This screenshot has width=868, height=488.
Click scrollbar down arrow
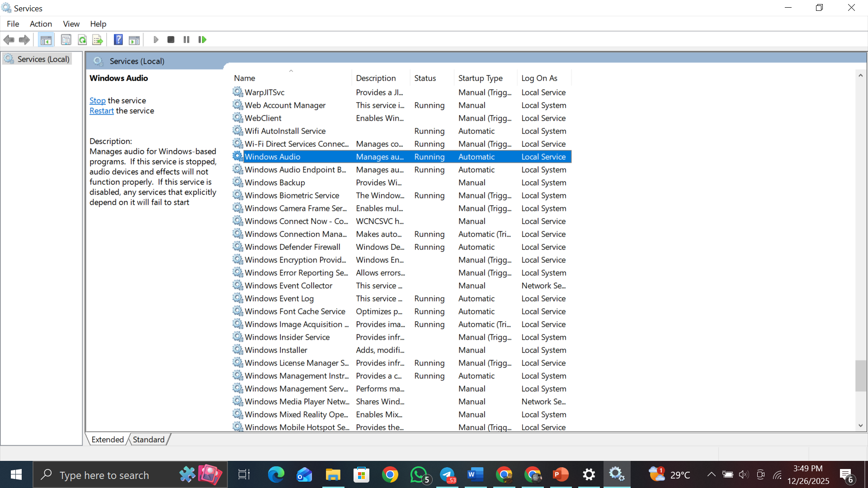point(861,426)
